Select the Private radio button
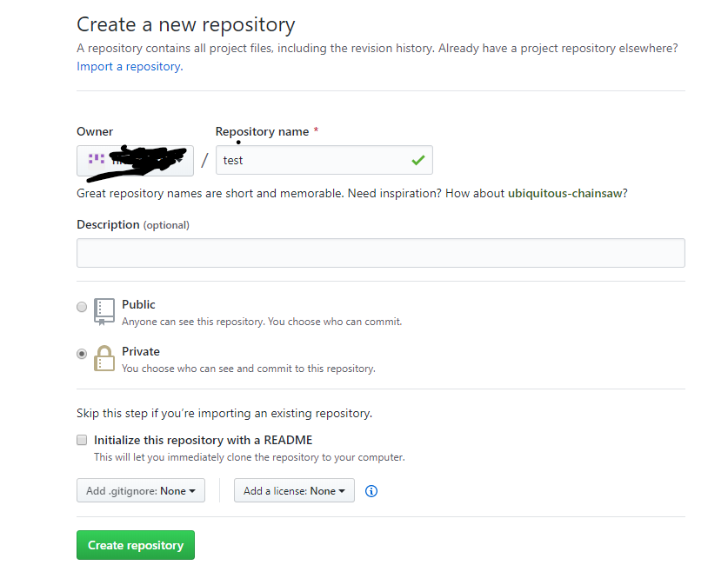This screenshot has width=728, height=585. [x=82, y=354]
